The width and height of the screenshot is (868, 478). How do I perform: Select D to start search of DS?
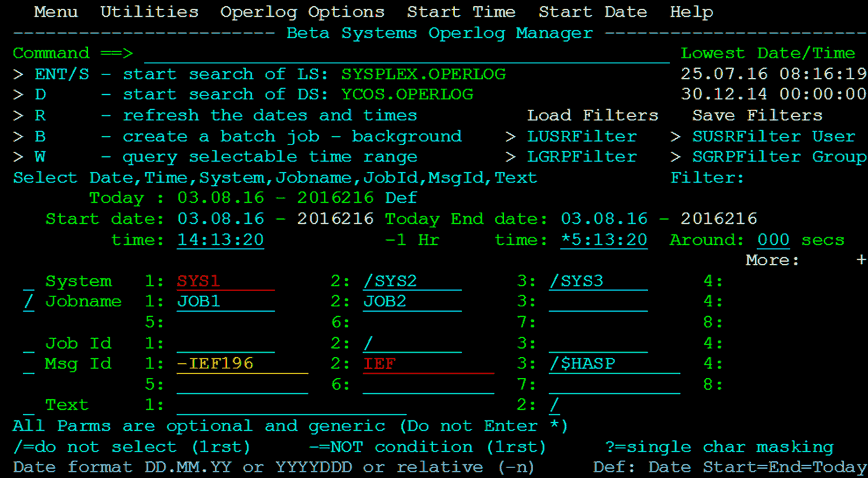click(40, 95)
